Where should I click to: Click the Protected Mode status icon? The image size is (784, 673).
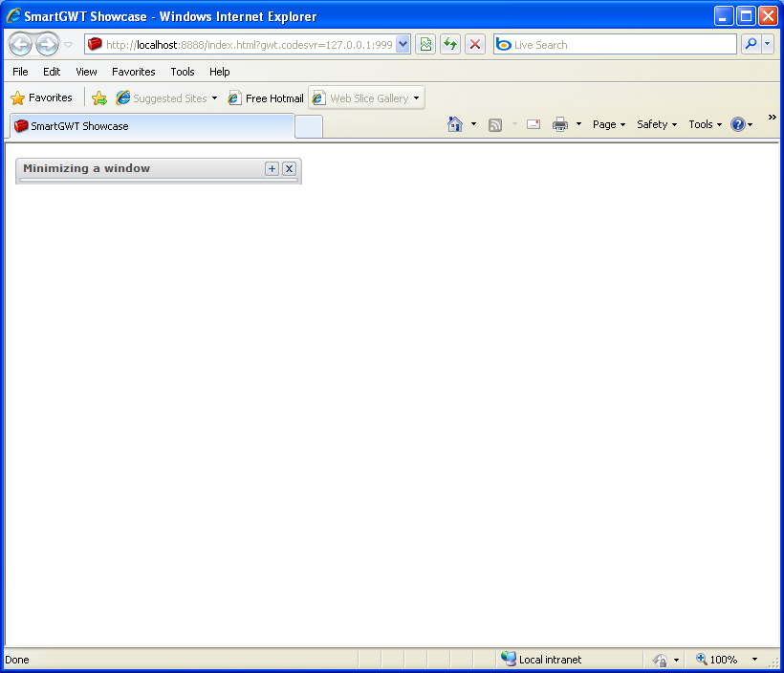[660, 660]
